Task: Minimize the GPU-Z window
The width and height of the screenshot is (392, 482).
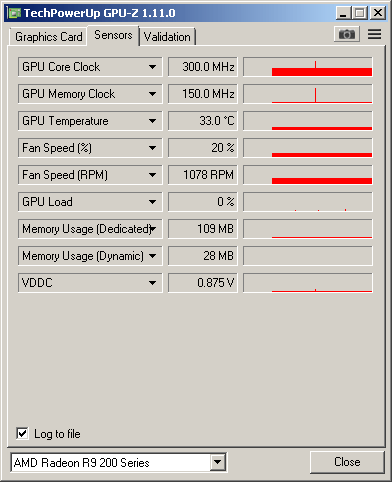Action: [x=343, y=13]
